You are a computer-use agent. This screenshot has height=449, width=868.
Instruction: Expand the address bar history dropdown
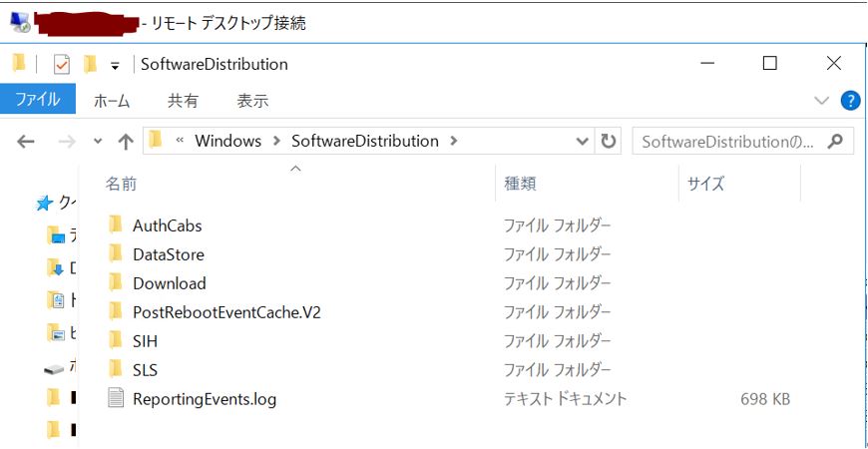coord(583,142)
